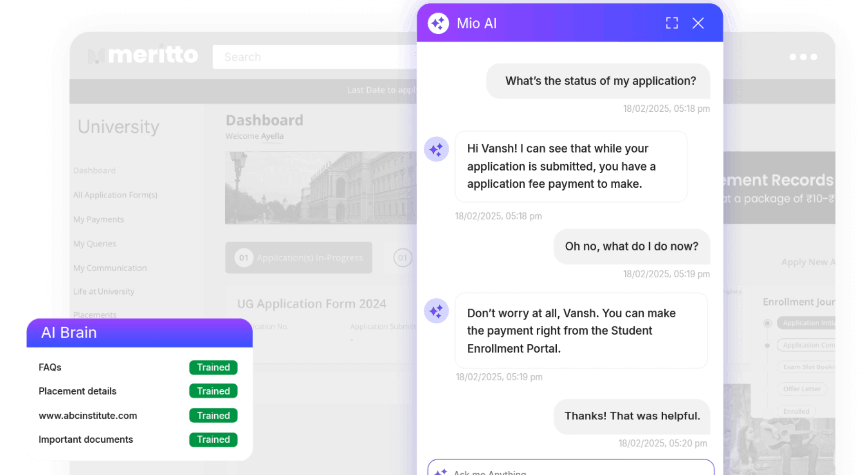Open Dashboard in the University sidebar
This screenshot has height=475, width=868.
(95, 170)
